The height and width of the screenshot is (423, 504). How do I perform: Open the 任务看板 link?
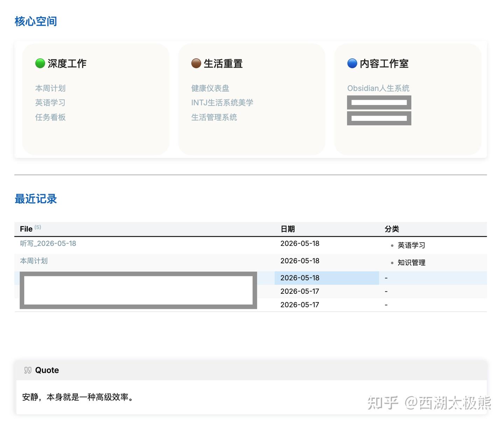[50, 117]
